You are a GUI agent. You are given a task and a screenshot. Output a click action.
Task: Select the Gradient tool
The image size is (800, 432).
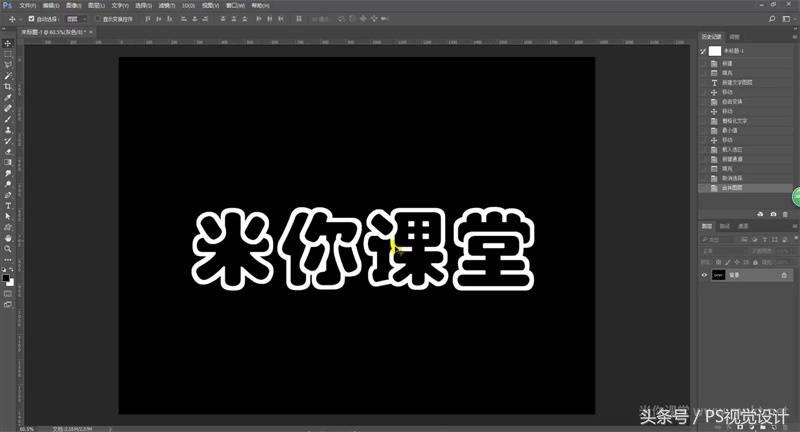[x=8, y=162]
